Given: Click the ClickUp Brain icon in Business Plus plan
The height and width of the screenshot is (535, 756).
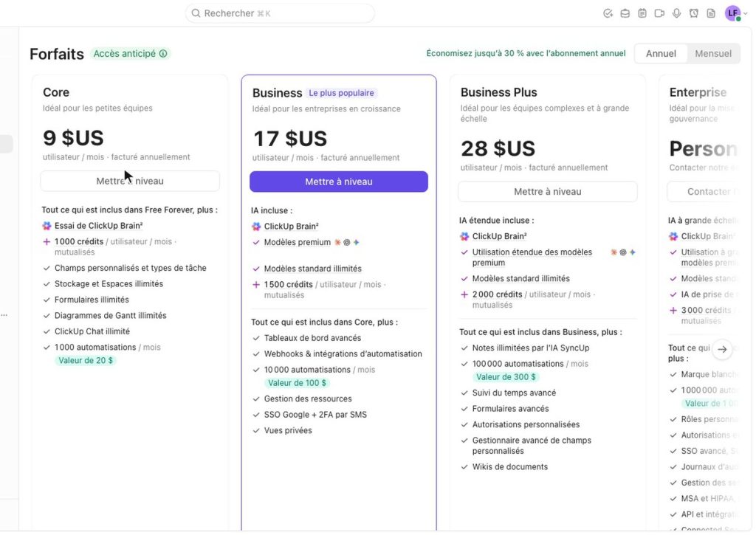Looking at the screenshot, I should pyautogui.click(x=464, y=236).
